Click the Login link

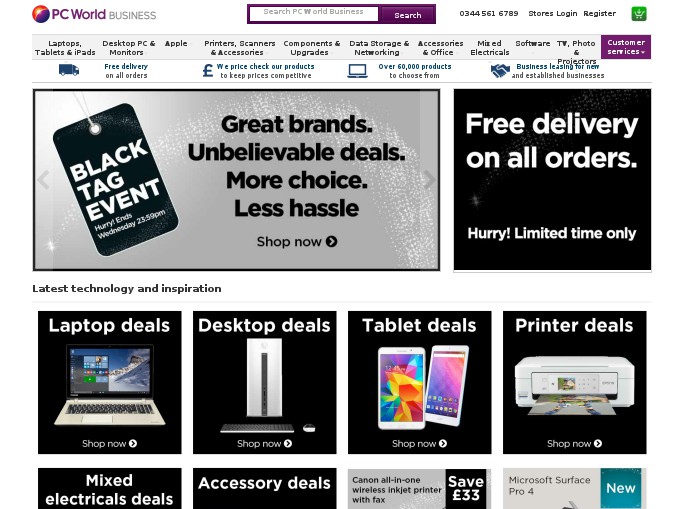click(566, 13)
